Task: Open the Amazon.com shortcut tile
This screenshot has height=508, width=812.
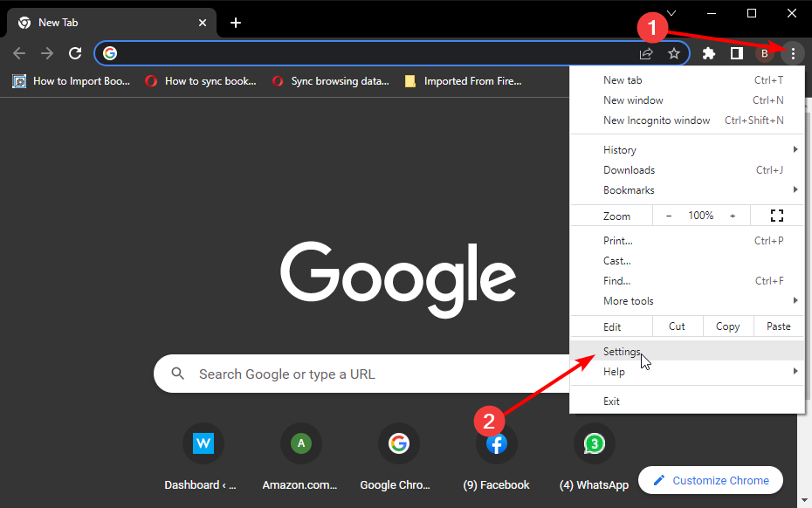Action: [x=300, y=457]
